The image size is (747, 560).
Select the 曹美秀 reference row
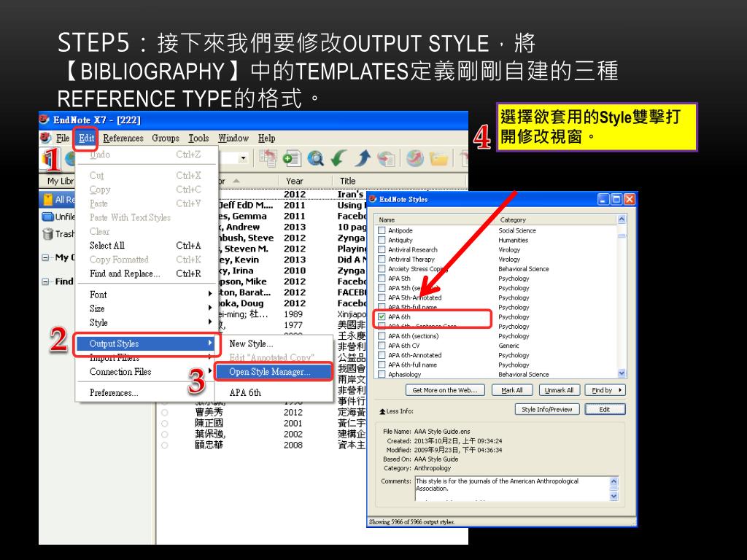(x=262, y=412)
